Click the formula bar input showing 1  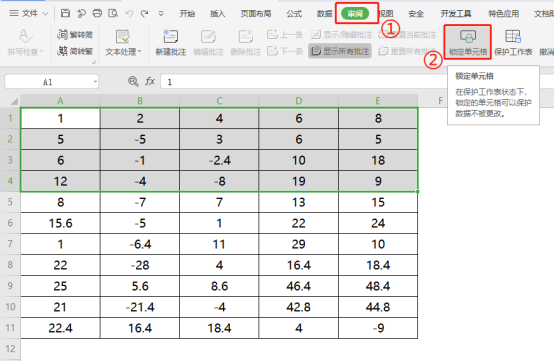304,82
